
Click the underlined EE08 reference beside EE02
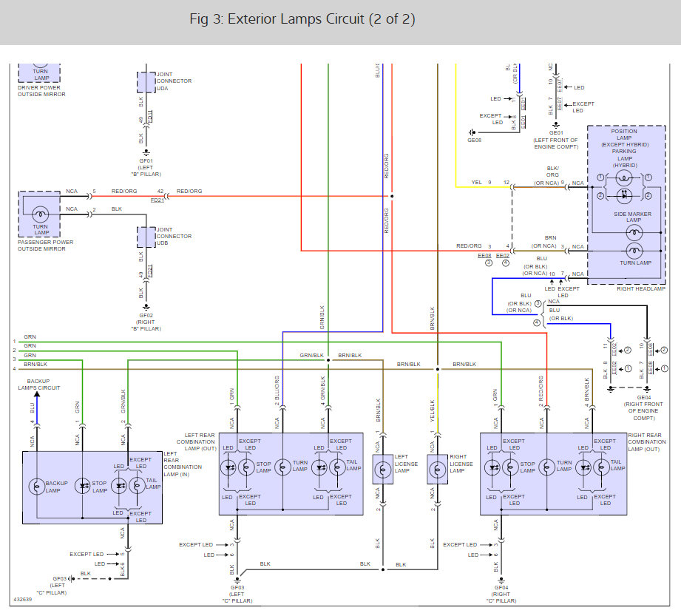(485, 255)
